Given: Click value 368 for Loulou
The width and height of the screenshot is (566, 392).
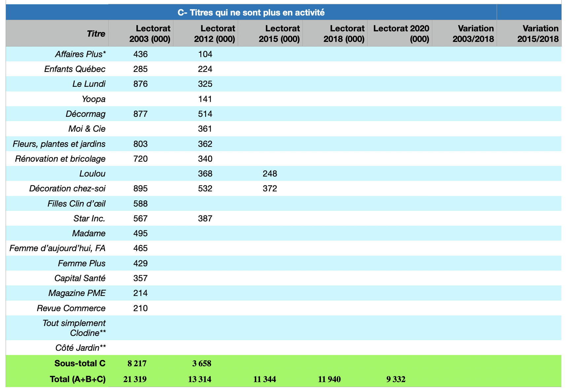Looking at the screenshot, I should [205, 174].
